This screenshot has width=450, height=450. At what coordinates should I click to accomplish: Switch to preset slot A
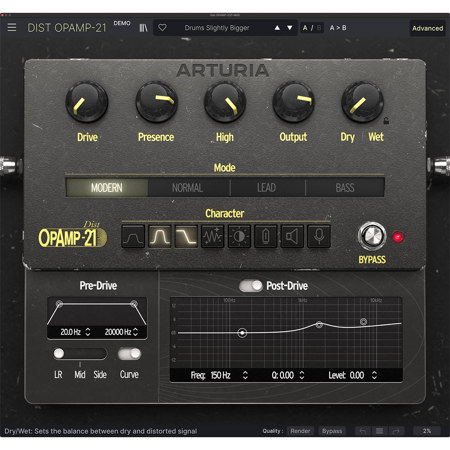point(305,28)
